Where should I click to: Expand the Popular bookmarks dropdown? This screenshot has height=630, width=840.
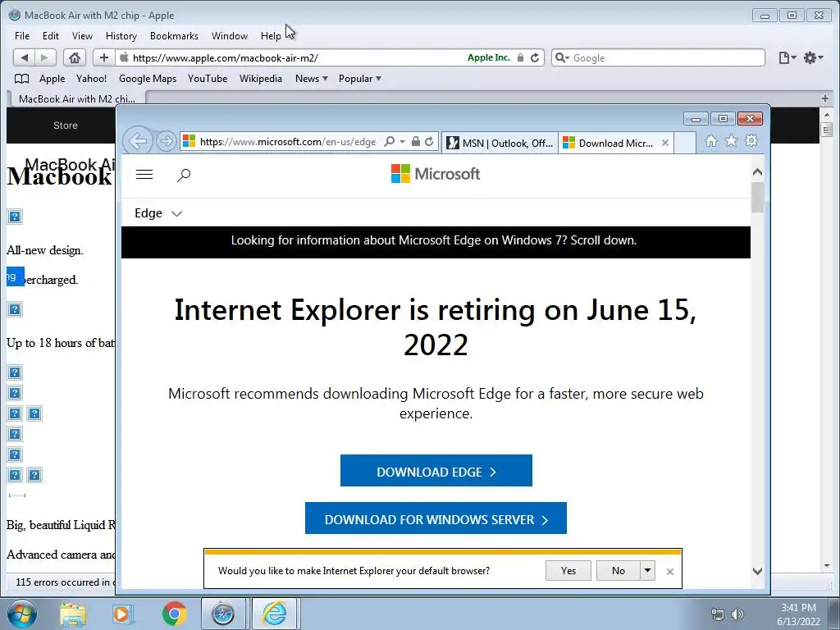[360, 79]
